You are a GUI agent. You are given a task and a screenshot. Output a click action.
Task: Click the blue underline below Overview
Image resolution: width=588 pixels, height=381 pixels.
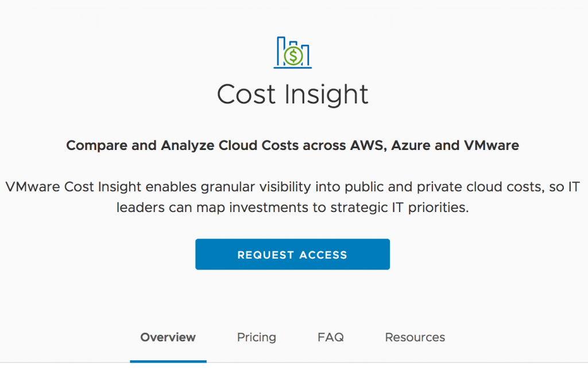pyautogui.click(x=168, y=361)
